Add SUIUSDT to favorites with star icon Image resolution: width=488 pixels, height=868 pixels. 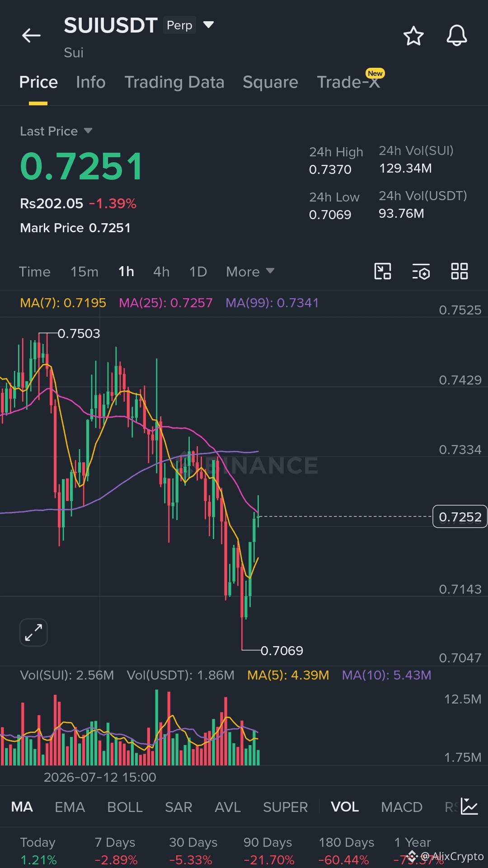(x=413, y=36)
